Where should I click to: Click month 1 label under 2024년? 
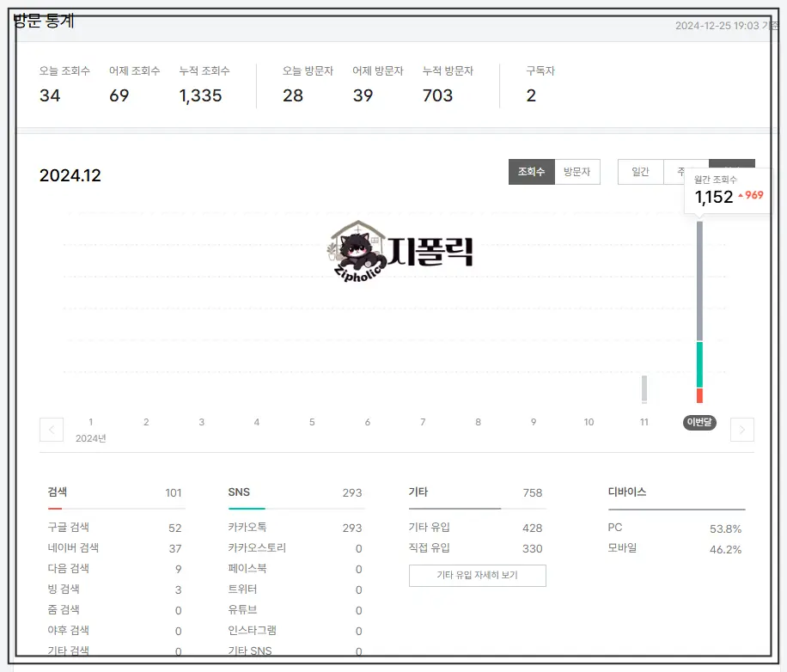point(90,422)
